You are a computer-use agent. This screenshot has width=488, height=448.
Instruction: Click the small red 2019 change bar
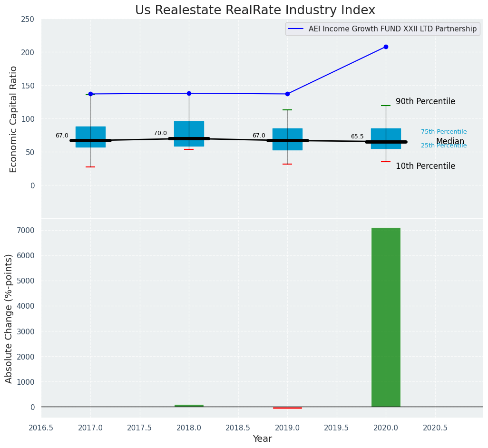click(287, 408)
